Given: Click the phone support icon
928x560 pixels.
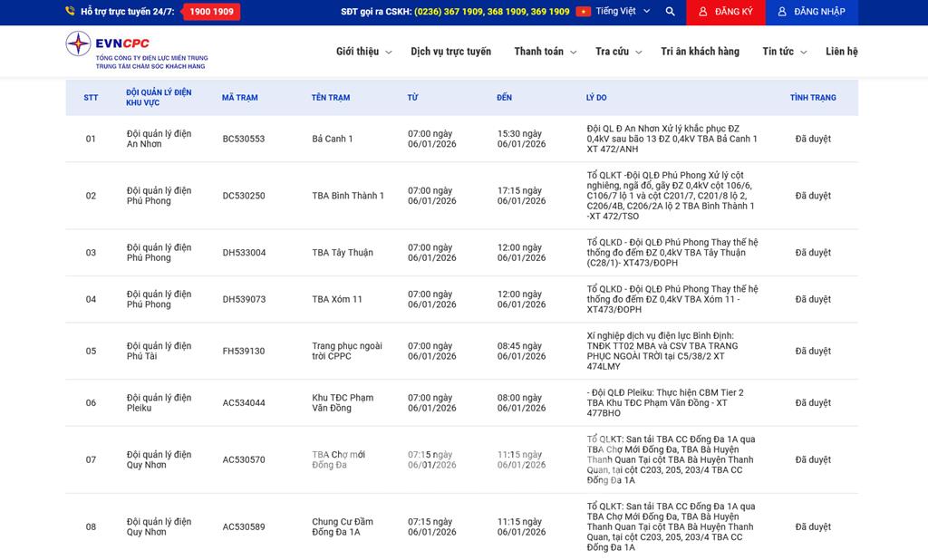Looking at the screenshot, I should tap(71, 12).
